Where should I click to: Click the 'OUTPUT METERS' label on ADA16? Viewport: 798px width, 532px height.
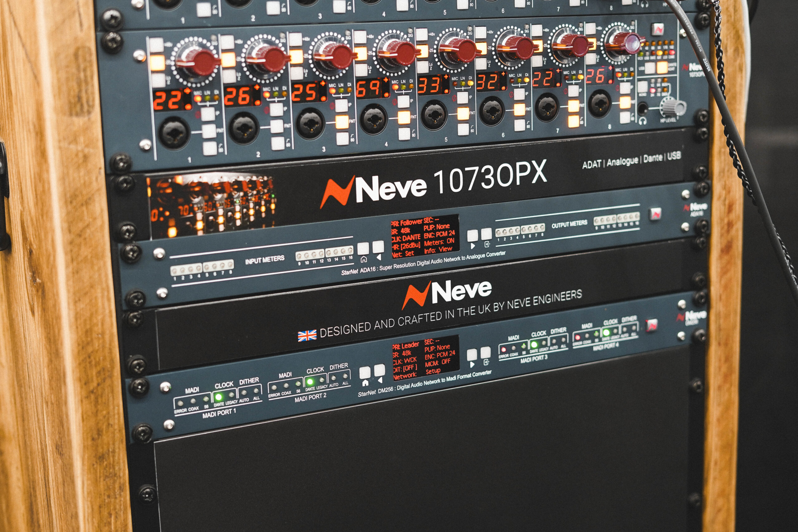pos(569,224)
